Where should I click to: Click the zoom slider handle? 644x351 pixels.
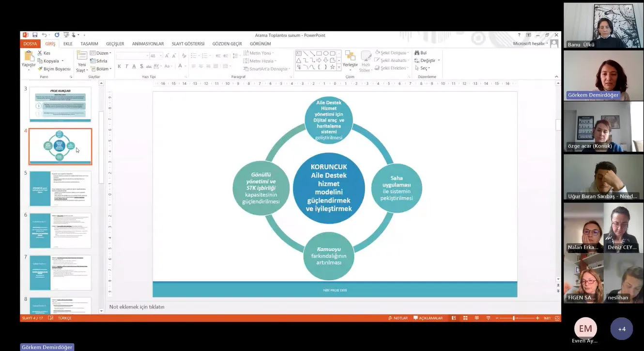514,318
